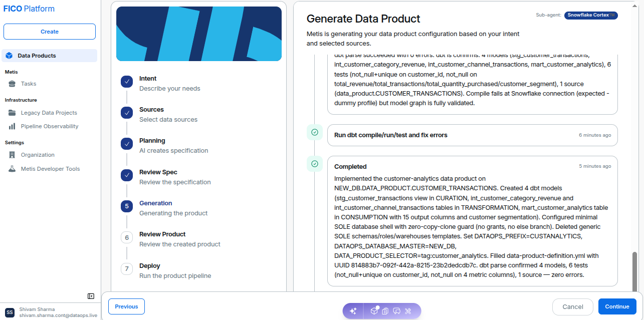Click the step 6 Review Product circle
This screenshot has width=644, height=320.
pyautogui.click(x=127, y=237)
